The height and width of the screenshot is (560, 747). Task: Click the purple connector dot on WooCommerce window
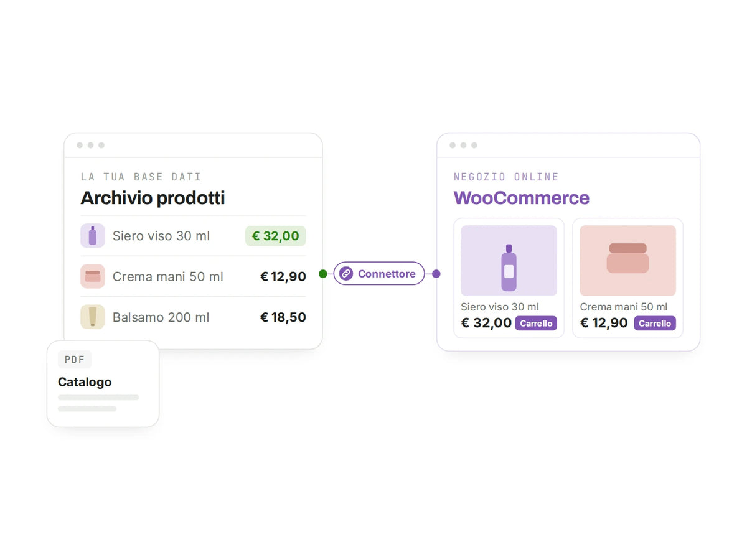[x=436, y=274]
